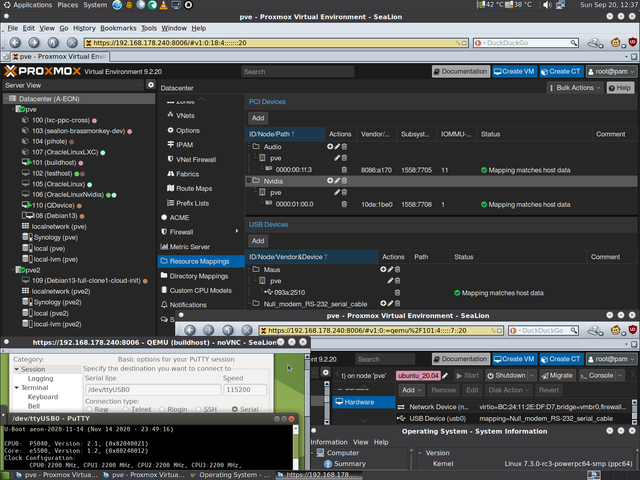Edit the Maus USB mapping
This screenshot has width=640, height=480.
[x=390, y=269]
